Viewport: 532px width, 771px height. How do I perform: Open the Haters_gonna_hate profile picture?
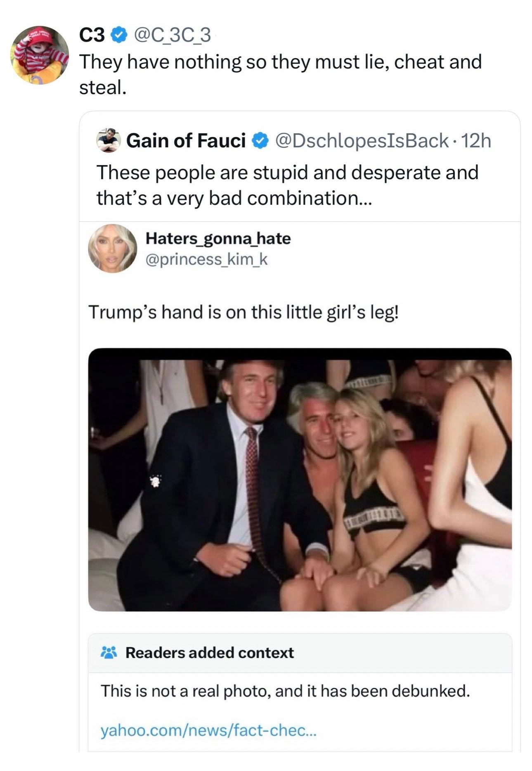[x=112, y=248]
